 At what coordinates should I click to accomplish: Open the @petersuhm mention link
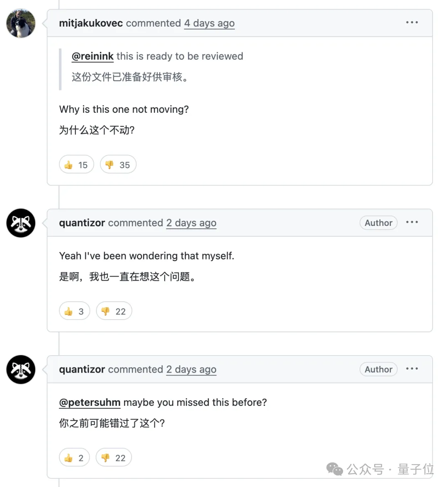coord(90,402)
